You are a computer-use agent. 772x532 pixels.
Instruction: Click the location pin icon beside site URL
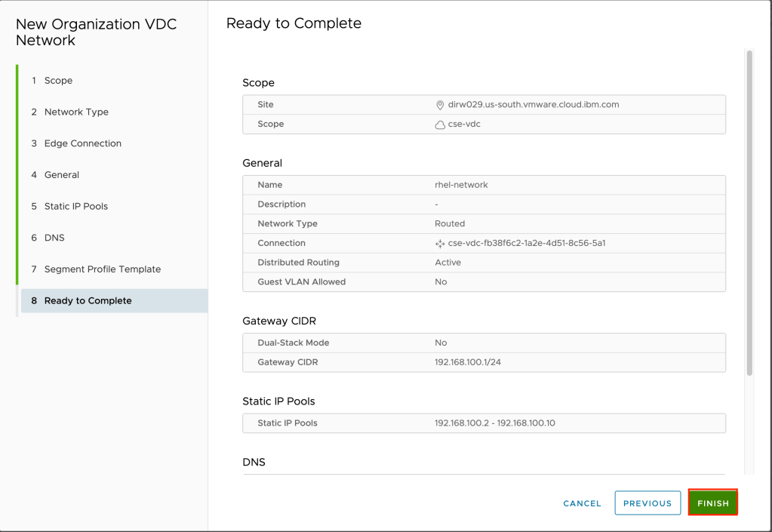(x=440, y=105)
